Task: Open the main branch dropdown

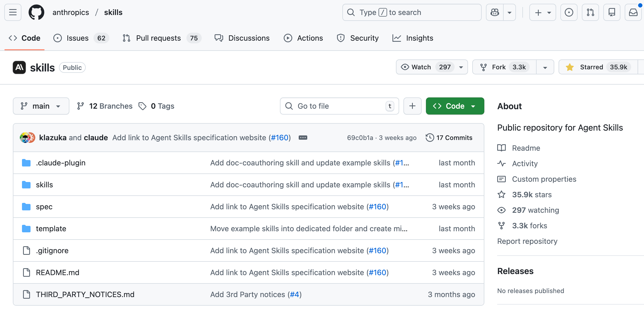Action: [41, 106]
